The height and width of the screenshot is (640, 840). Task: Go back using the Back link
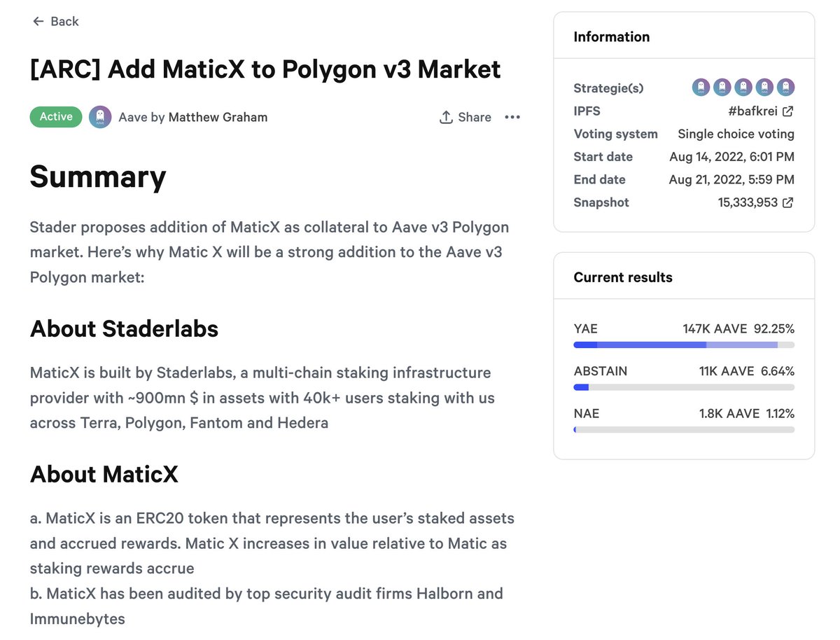click(x=55, y=22)
